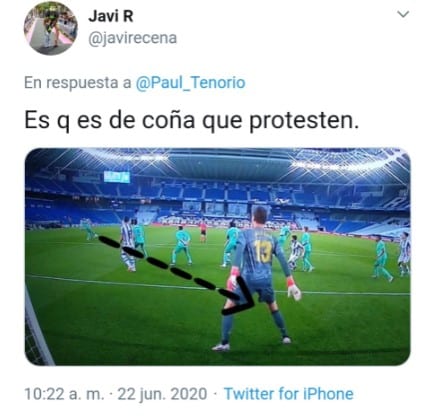Click the display name Javi R
The image size is (438, 416).
(111, 16)
